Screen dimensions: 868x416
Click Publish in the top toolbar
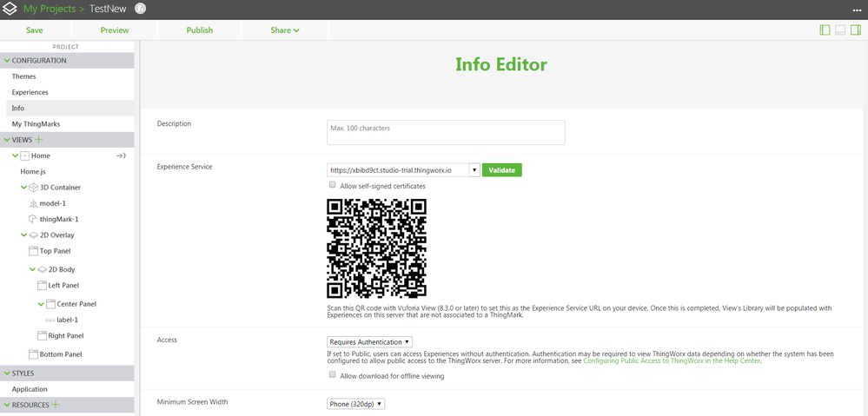(x=199, y=30)
